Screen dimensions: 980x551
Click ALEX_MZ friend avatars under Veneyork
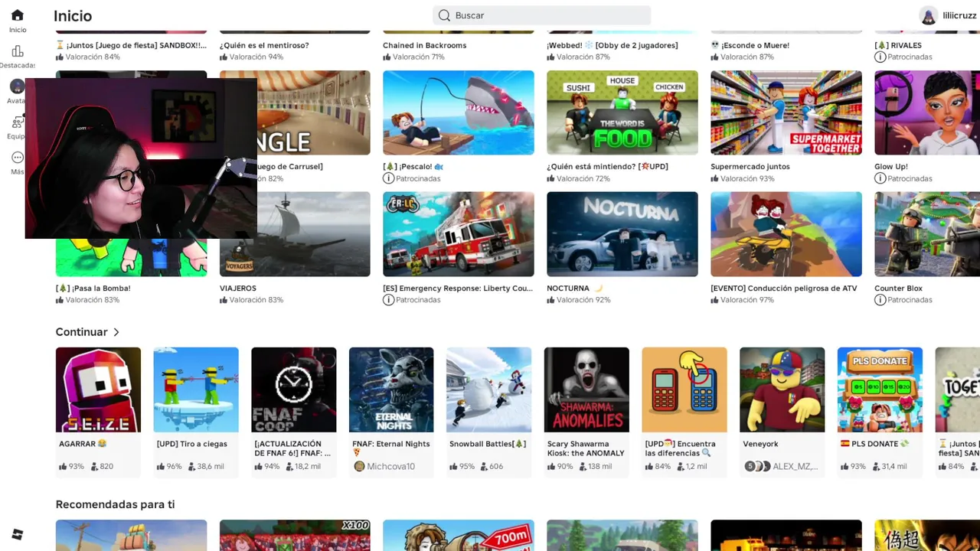pos(756,466)
